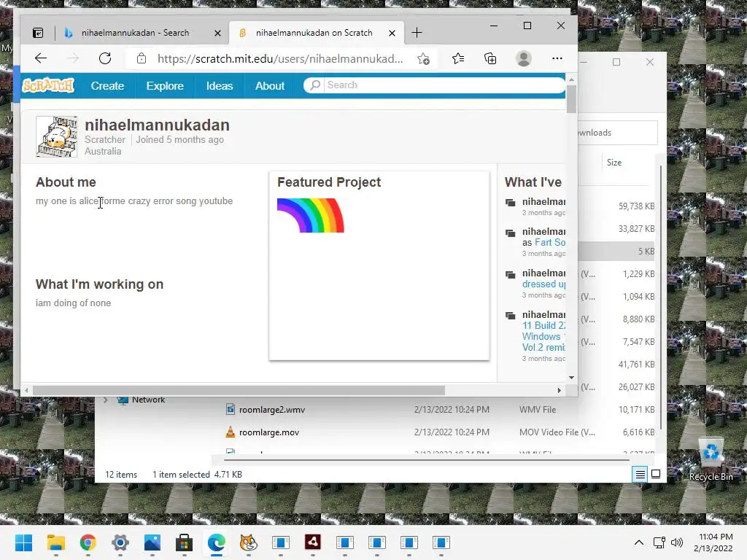Open the Scratch cat app on taskbar
Screen dimensions: 747x560
[x=248, y=542]
